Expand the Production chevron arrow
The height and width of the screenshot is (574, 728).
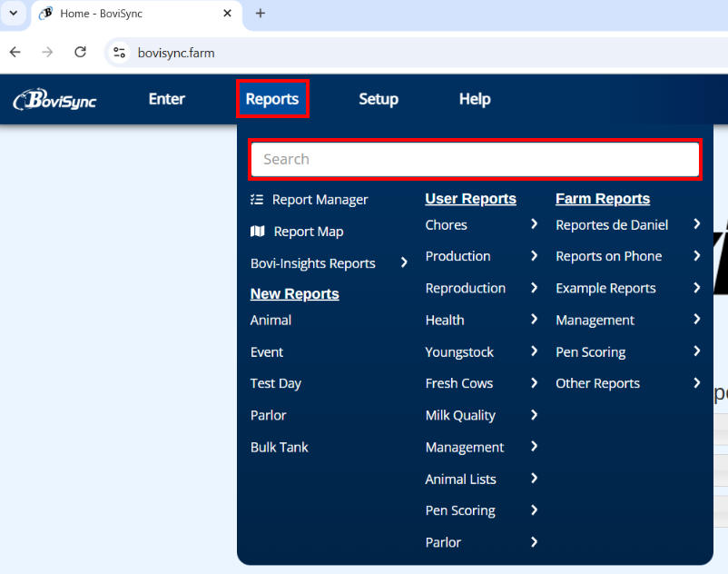click(534, 256)
